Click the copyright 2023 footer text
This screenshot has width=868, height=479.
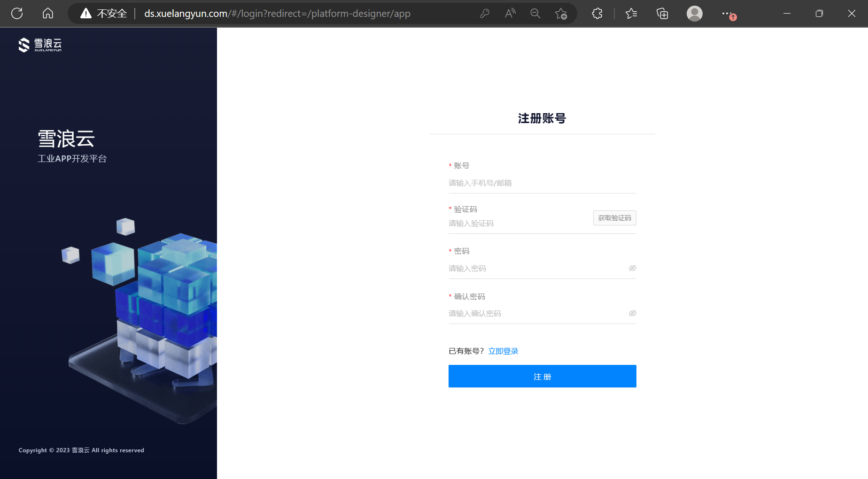(81, 450)
